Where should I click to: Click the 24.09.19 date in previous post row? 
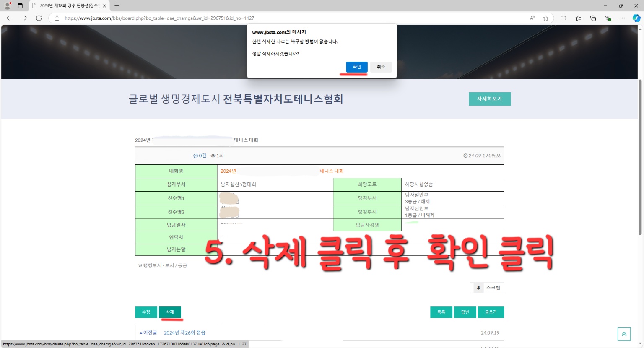[x=490, y=333]
